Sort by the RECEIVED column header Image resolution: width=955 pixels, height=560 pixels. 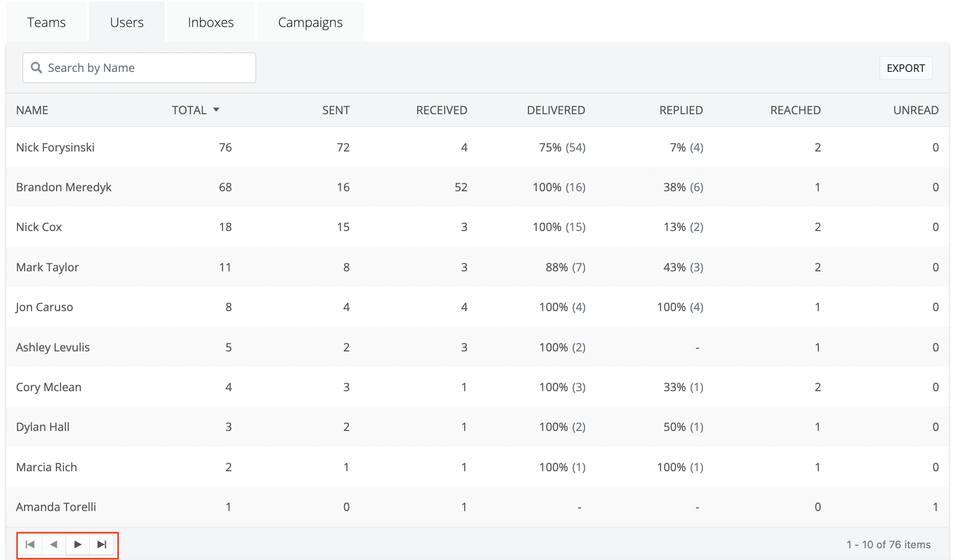point(441,110)
